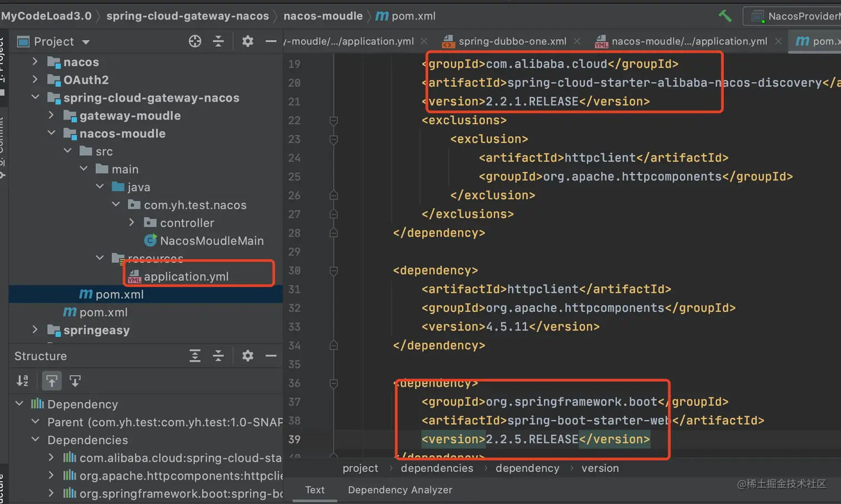Collapse all in the Project panel toolbar
This screenshot has width=841, height=504.
tap(218, 41)
